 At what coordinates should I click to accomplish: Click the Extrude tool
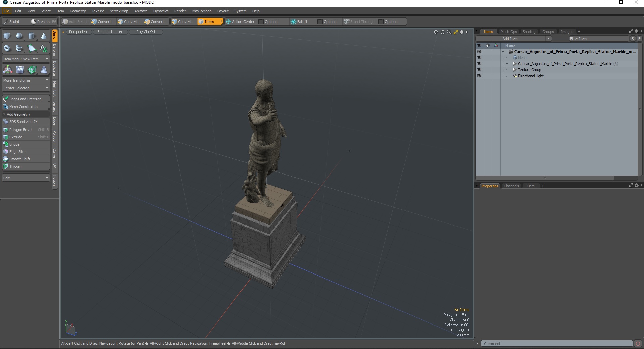(x=26, y=137)
